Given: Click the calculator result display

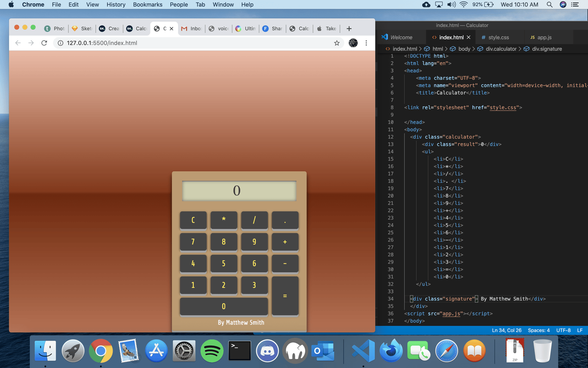Looking at the screenshot, I should [239, 191].
